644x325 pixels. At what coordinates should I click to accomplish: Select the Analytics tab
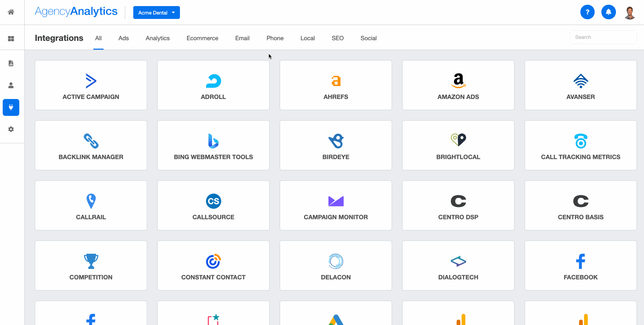[158, 38]
